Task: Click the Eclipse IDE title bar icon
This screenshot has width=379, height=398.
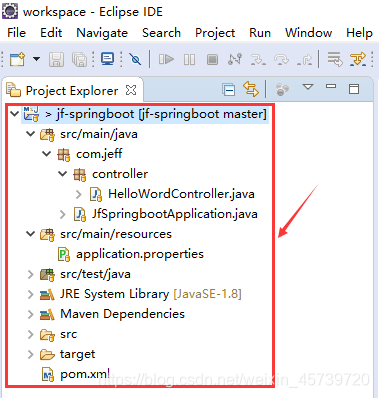Action: tap(10, 11)
